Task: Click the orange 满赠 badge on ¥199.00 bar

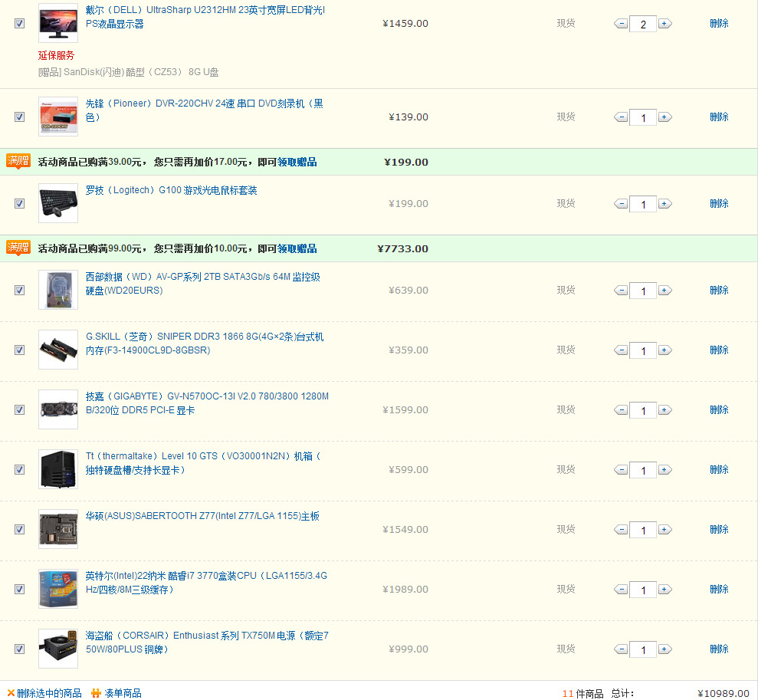Action: (18, 161)
